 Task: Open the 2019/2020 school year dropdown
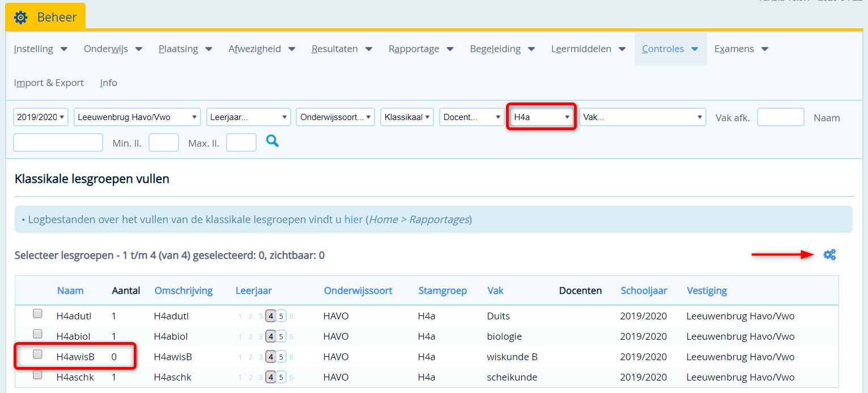(x=41, y=117)
